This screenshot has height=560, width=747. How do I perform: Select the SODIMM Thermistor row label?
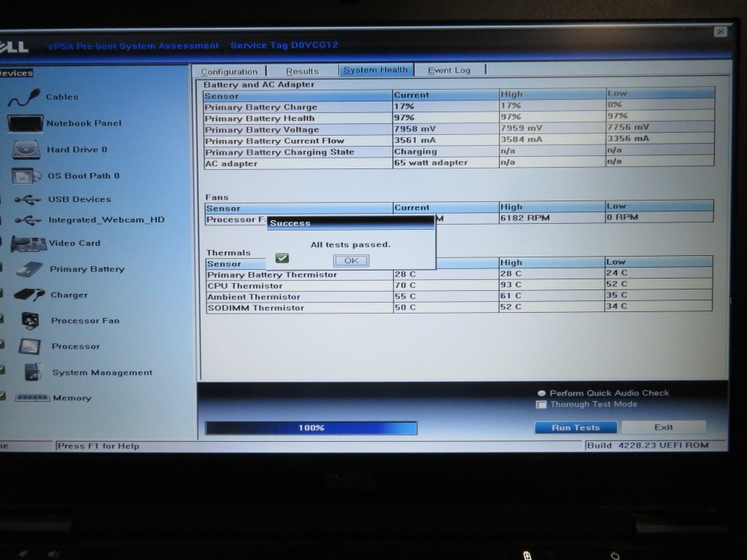(x=256, y=308)
